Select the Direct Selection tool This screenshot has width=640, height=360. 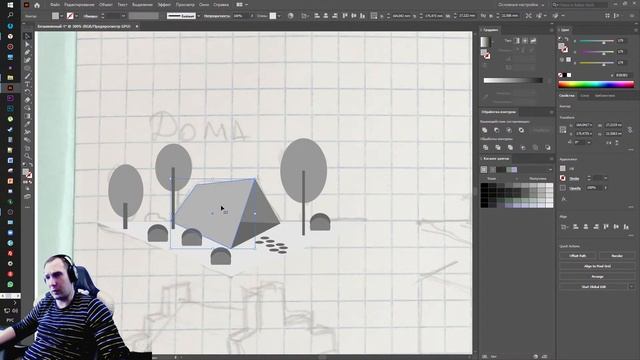(x=27, y=44)
